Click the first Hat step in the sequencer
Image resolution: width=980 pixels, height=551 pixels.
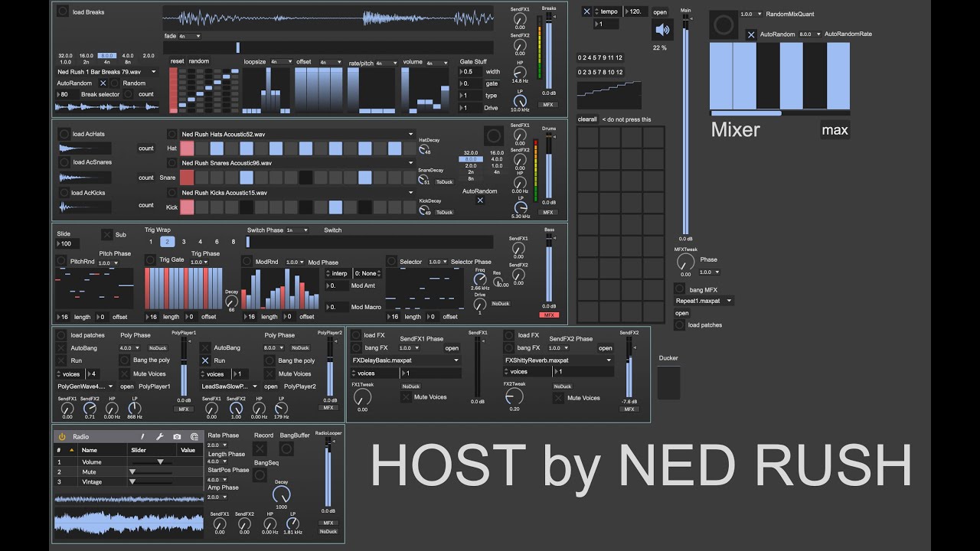tap(187, 148)
